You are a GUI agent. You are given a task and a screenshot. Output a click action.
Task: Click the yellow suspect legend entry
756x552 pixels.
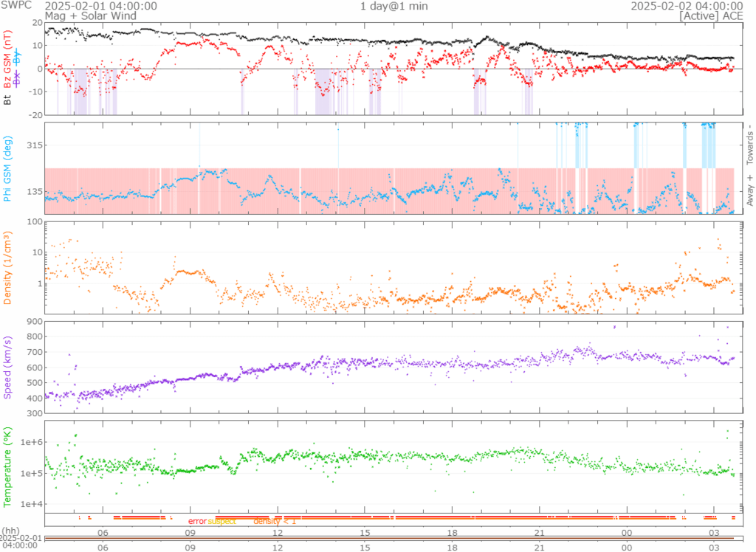[221, 522]
